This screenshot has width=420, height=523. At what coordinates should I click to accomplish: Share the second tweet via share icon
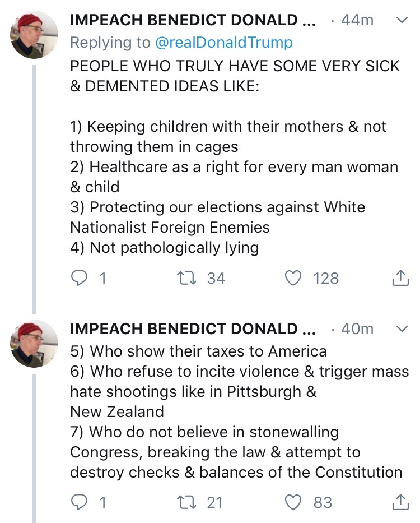tap(400, 502)
